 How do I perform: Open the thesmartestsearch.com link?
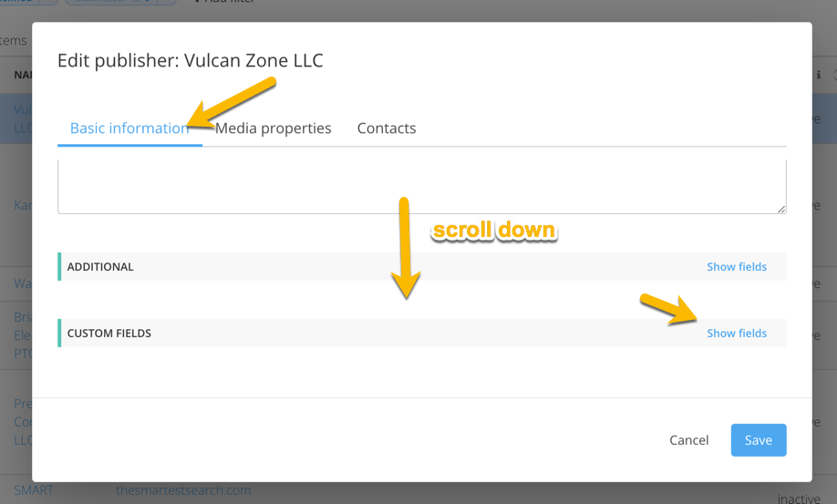[183, 490]
